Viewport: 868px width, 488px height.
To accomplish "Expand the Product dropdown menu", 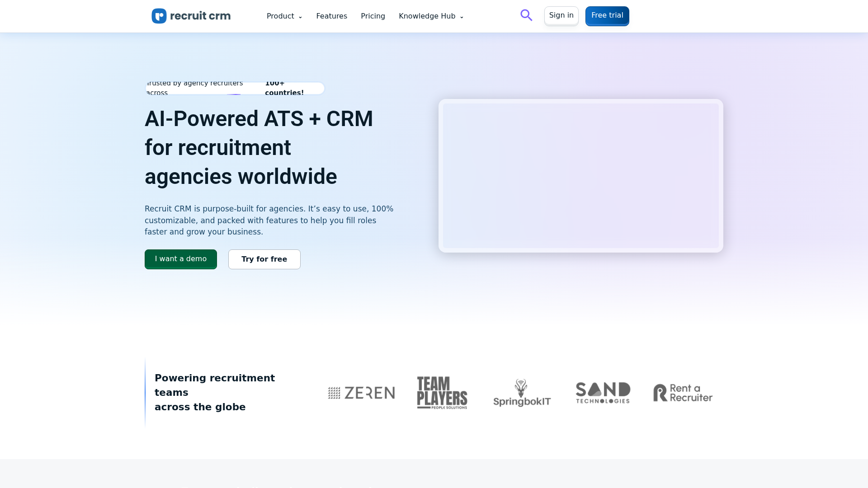I will pyautogui.click(x=280, y=16).
